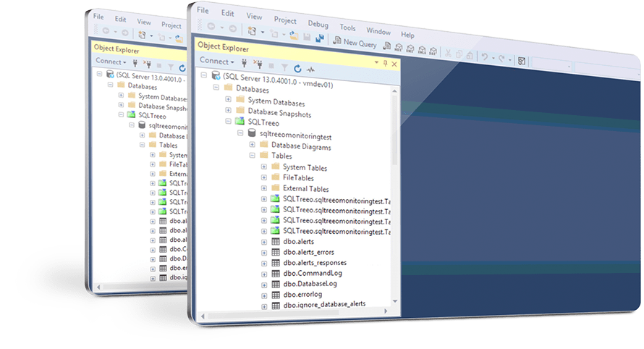The width and height of the screenshot is (644, 349).
Task: Collapse the SQLTreeo folder in the front window
Action: click(229, 121)
